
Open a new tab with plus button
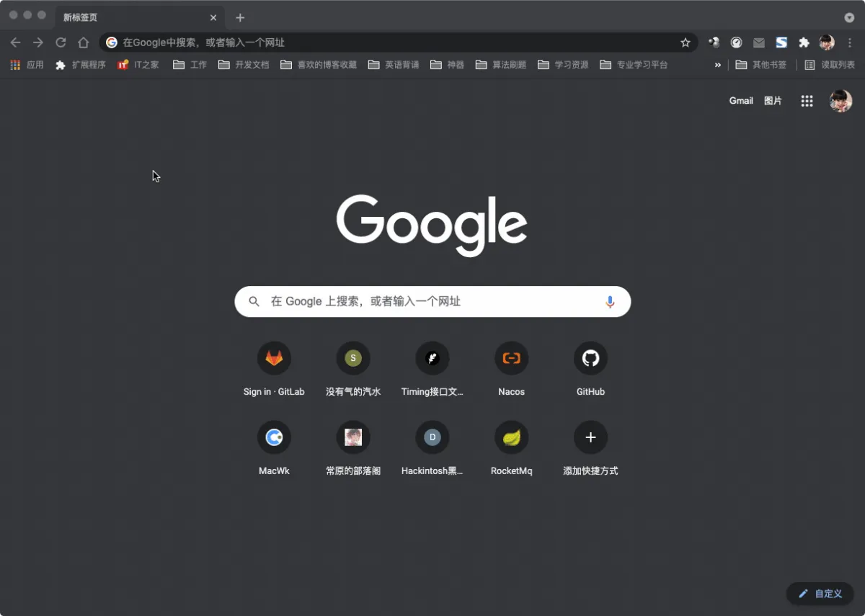[240, 17]
